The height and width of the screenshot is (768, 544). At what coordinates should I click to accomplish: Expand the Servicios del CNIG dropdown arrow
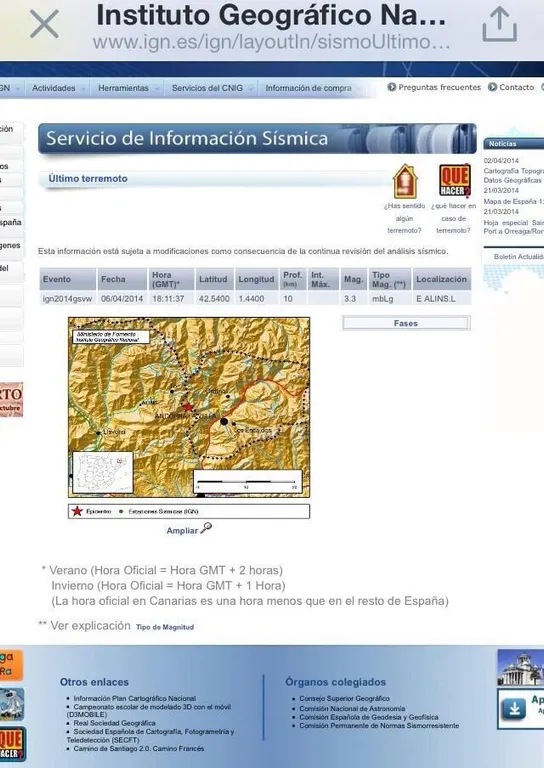250,89
